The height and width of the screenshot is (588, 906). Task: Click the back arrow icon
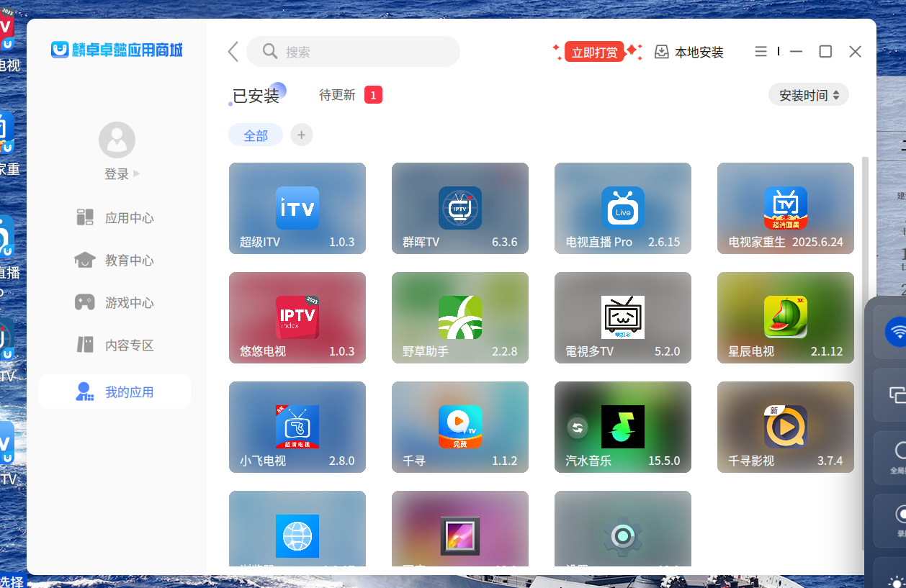pos(233,52)
